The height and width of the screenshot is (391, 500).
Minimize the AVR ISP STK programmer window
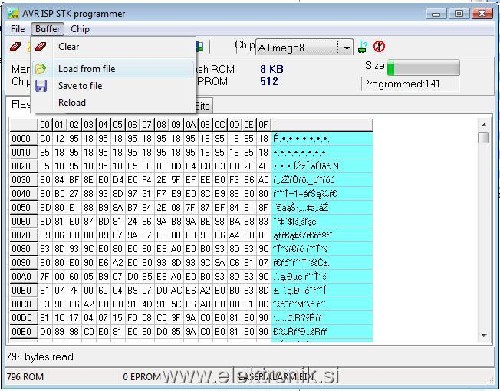[x=436, y=14]
